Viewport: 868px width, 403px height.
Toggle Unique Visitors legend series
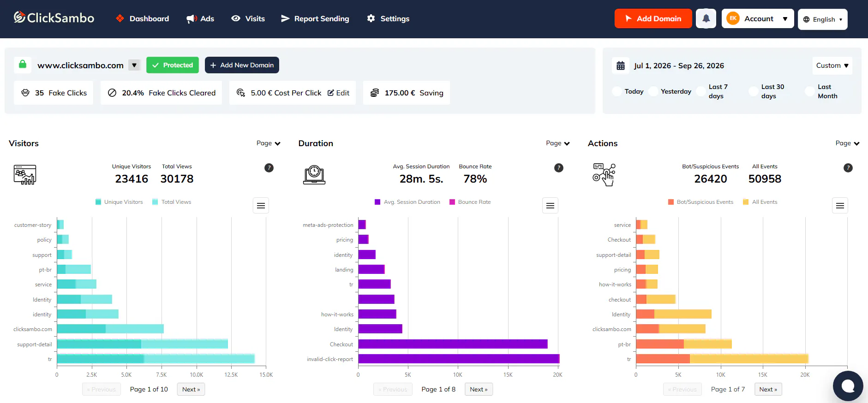pos(119,202)
